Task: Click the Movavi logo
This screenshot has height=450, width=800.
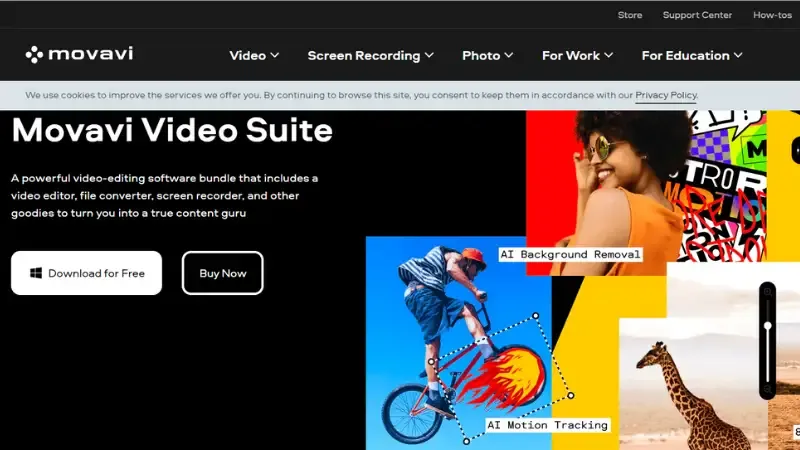Action: click(80, 54)
